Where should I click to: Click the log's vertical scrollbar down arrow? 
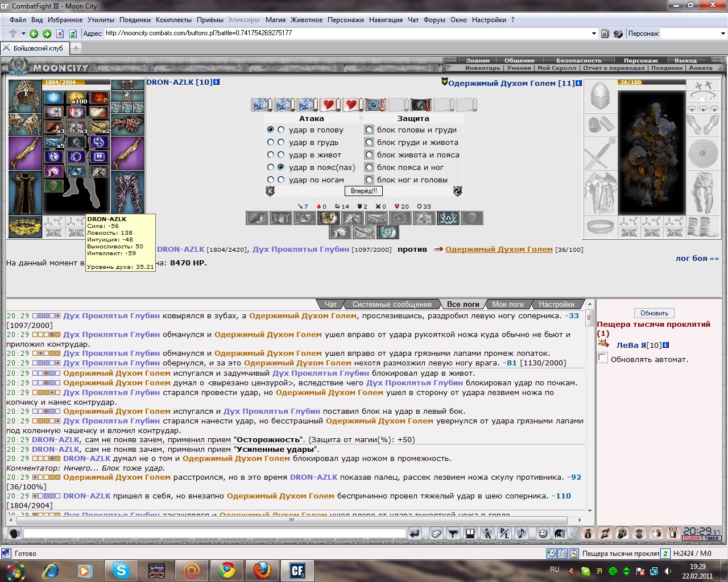(x=590, y=510)
